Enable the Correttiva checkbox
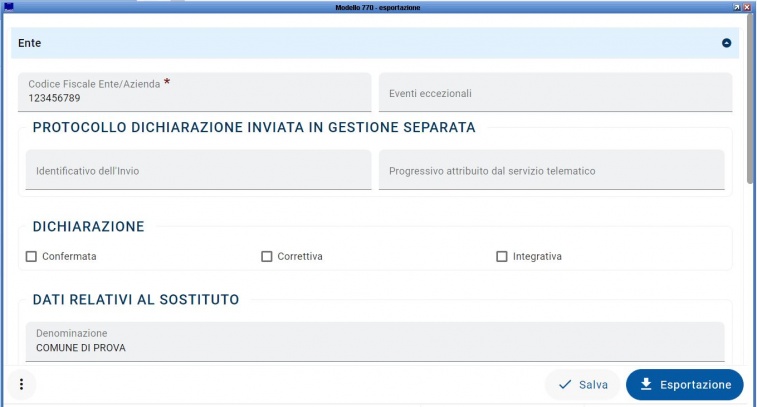757x407 pixels. [x=267, y=257]
